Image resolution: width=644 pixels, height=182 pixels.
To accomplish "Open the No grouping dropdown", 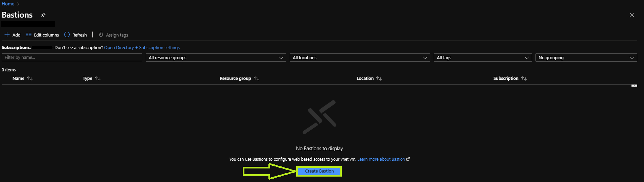I will pos(586,58).
